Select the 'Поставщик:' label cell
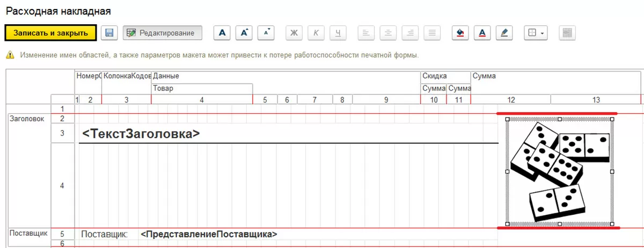This screenshot has width=644, height=248. 104,234
